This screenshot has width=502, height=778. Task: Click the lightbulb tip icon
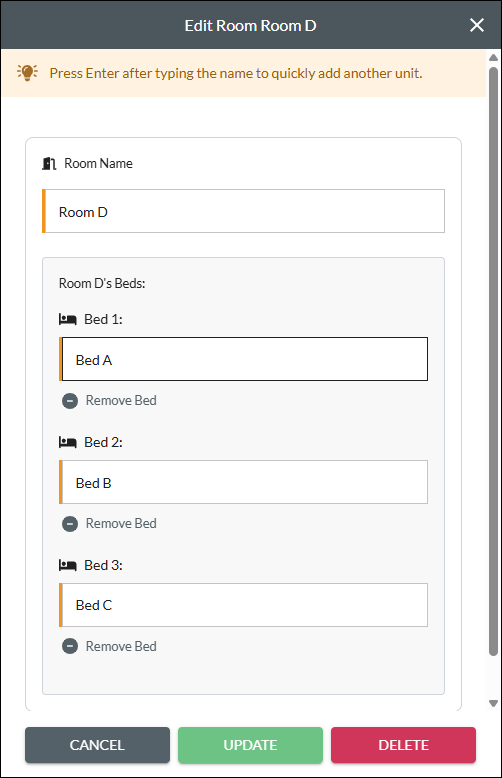click(x=27, y=73)
